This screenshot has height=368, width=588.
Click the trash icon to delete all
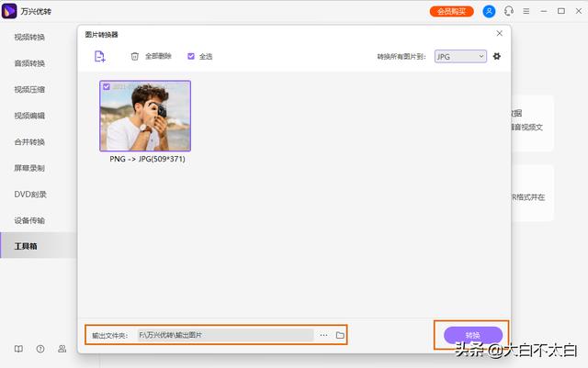coord(135,56)
